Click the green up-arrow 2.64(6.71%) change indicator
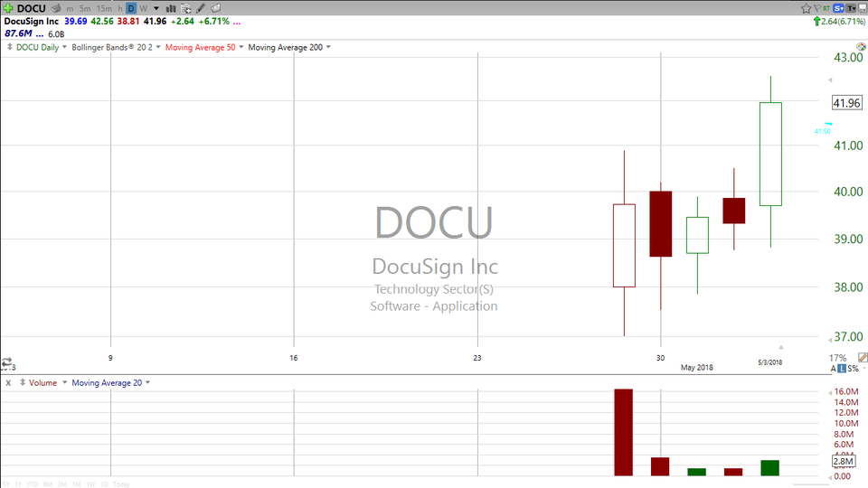 coord(839,22)
